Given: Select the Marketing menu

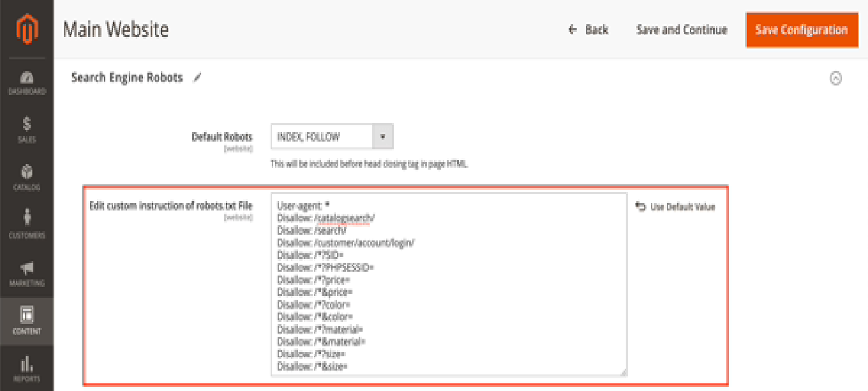Looking at the screenshot, I should coord(27,274).
